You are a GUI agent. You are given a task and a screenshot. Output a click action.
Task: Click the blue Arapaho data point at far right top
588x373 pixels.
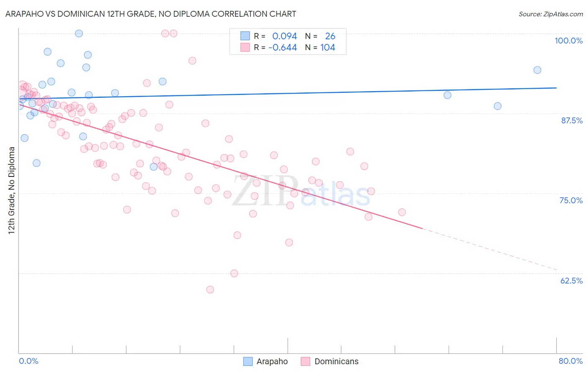(537, 70)
